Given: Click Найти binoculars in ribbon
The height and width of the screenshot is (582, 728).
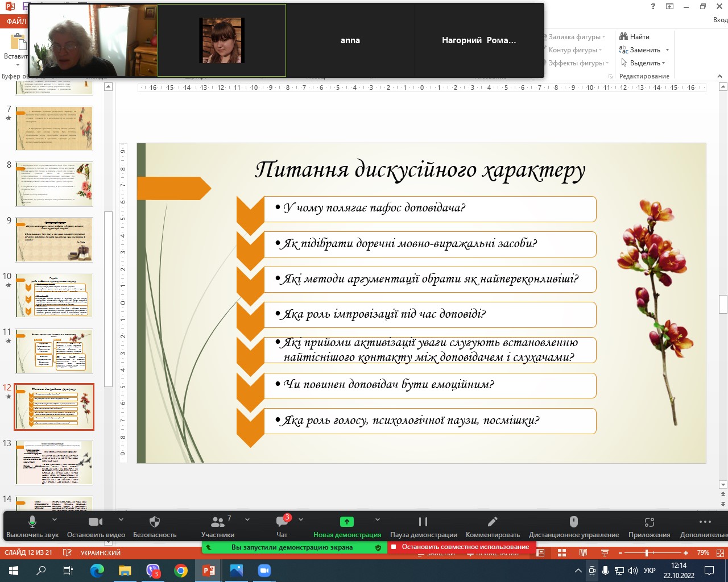Looking at the screenshot, I should [635, 37].
